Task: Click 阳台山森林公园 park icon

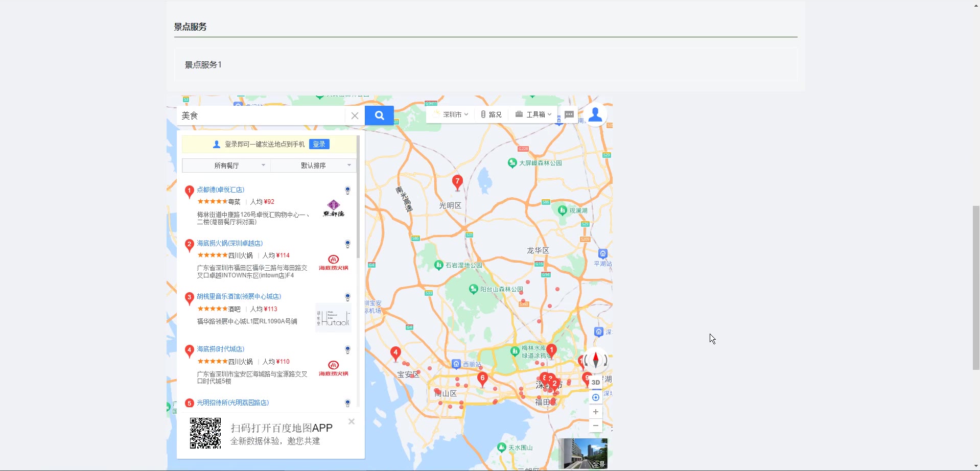Action: [x=473, y=289]
